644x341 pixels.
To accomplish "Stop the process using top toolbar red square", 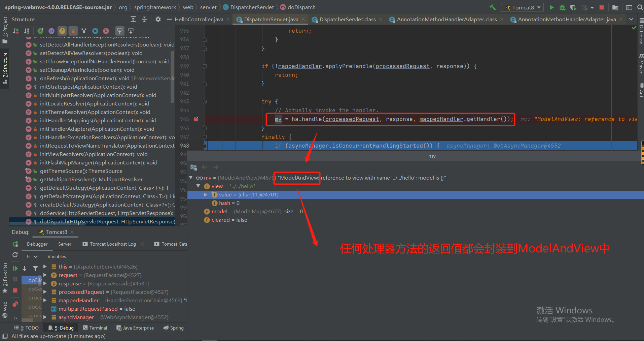I will [x=602, y=7].
